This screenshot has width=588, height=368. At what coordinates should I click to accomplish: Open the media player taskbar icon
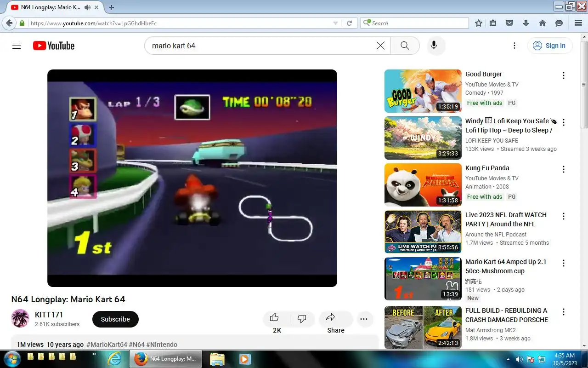click(244, 359)
